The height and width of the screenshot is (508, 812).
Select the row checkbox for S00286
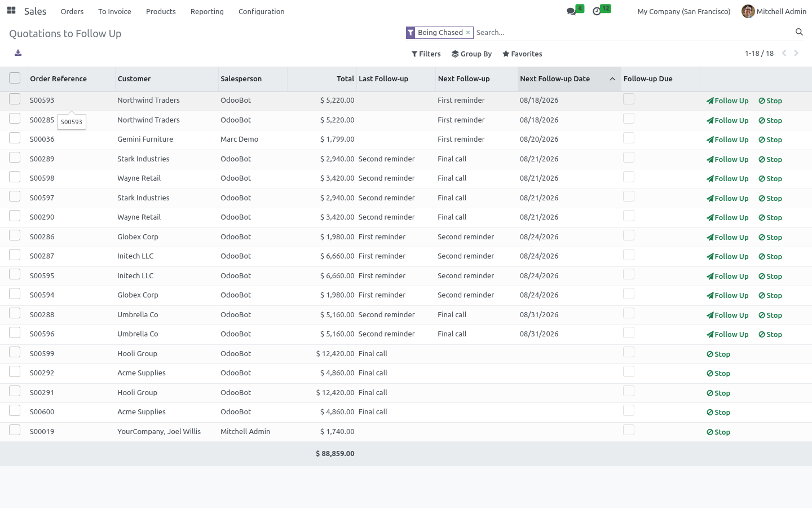(15, 235)
